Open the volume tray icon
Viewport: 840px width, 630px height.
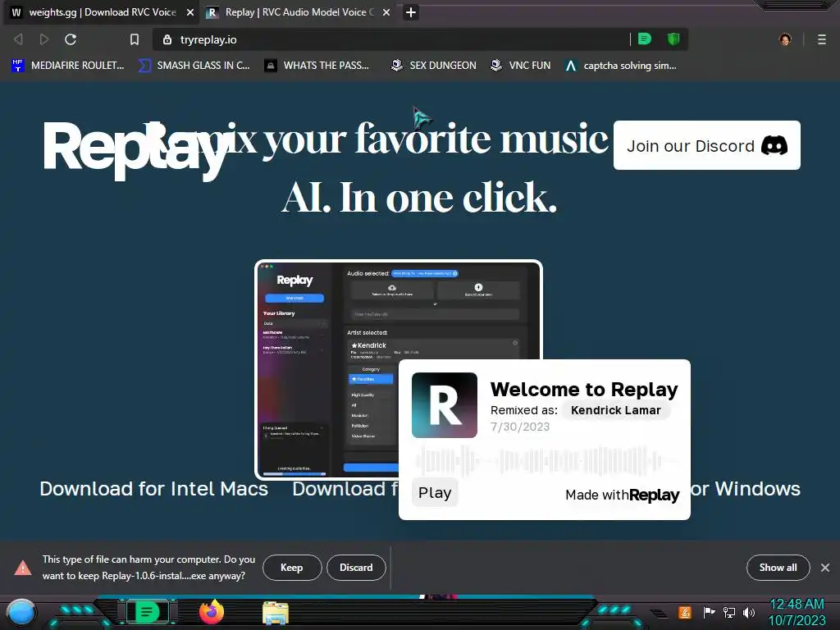[748, 612]
